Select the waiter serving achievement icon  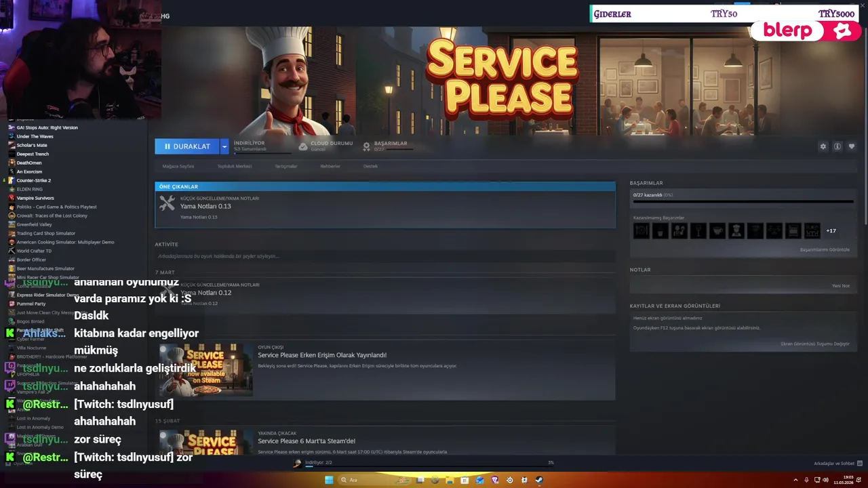[x=679, y=230]
